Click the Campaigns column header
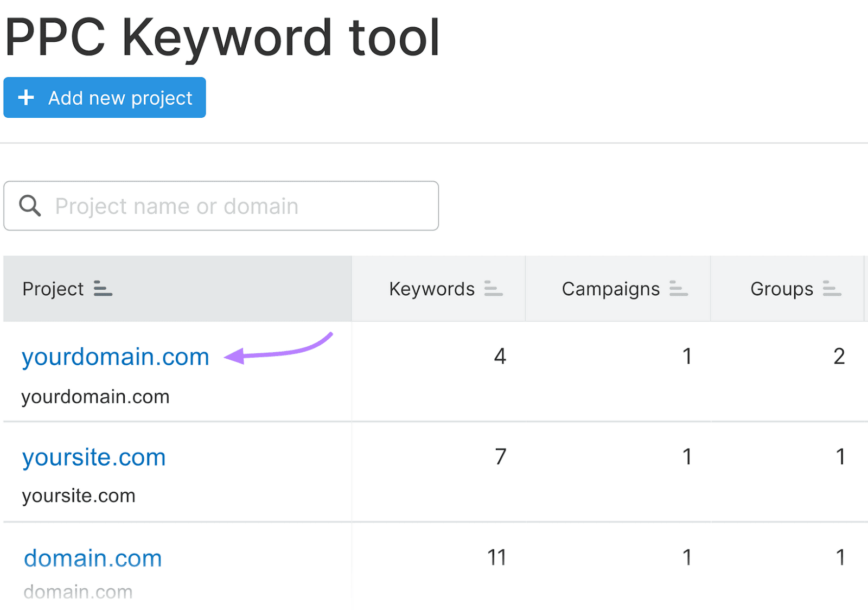This screenshot has width=868, height=610. (611, 289)
